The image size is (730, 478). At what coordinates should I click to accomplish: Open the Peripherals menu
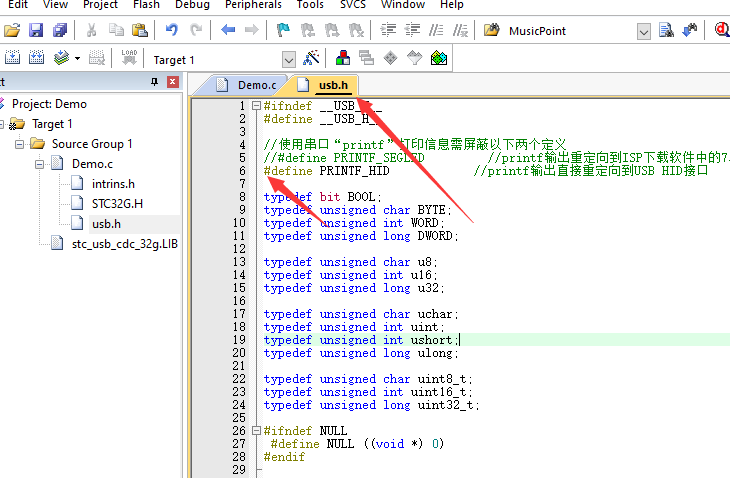[x=252, y=5]
